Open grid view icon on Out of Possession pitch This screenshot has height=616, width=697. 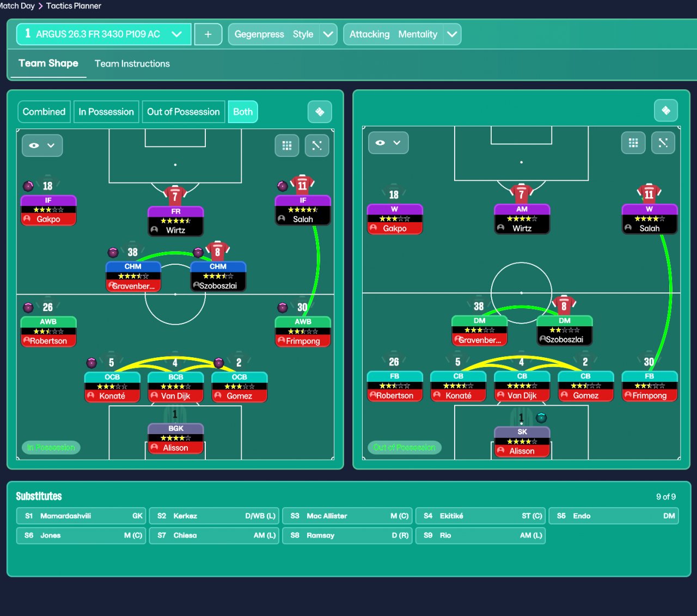(x=633, y=143)
